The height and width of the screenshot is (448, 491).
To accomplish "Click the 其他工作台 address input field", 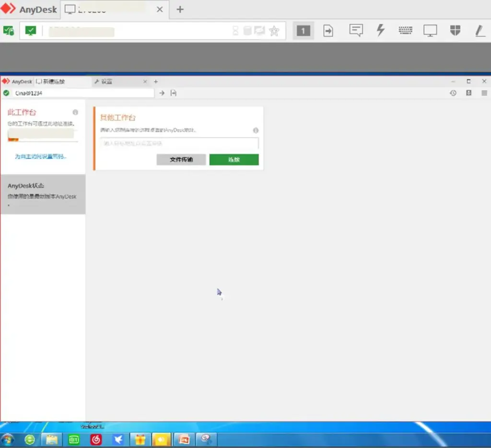I will pos(179,143).
